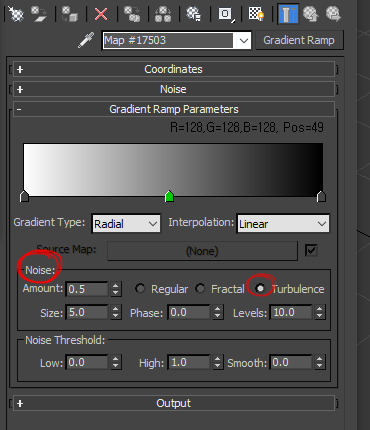
Task: Click the Levels spinner arrows
Action: click(x=320, y=312)
